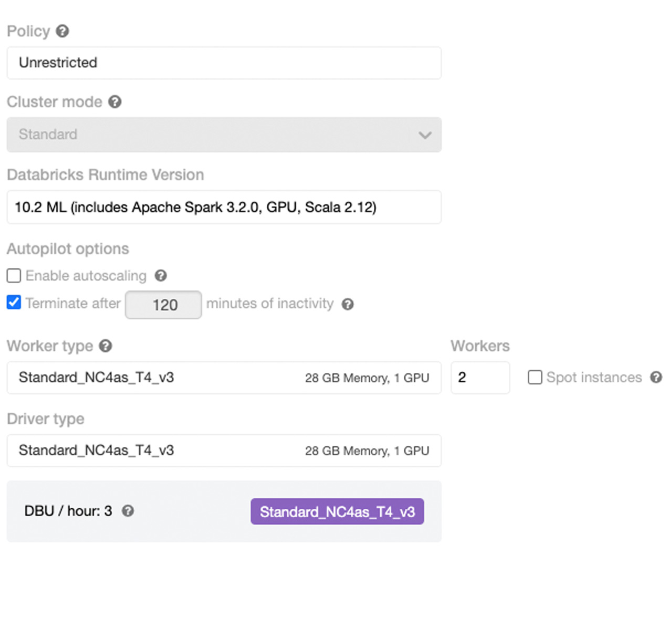The height and width of the screenshot is (630, 672).
Task: Click the Cluster mode help icon
Action: (x=115, y=101)
